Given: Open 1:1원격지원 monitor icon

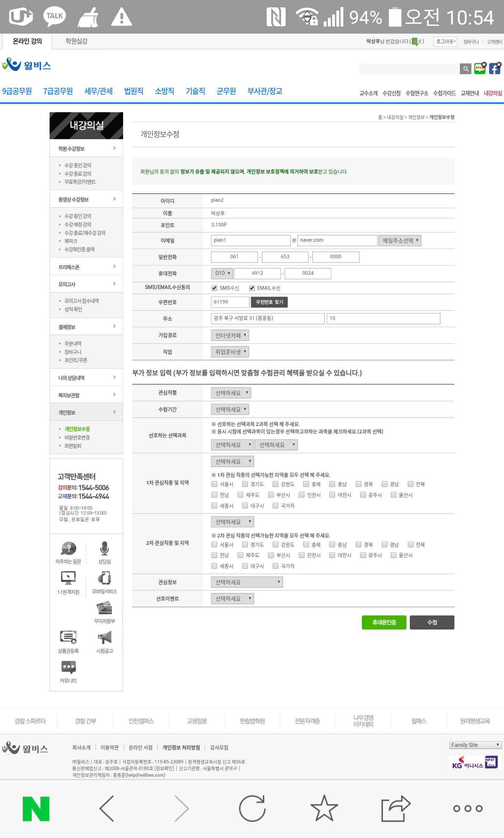Looking at the screenshot, I should [x=68, y=578].
